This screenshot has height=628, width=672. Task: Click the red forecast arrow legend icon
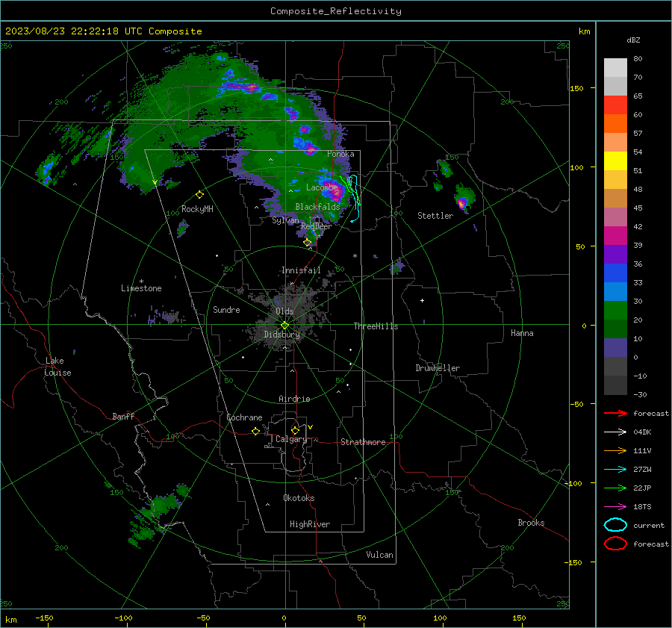[x=615, y=413]
